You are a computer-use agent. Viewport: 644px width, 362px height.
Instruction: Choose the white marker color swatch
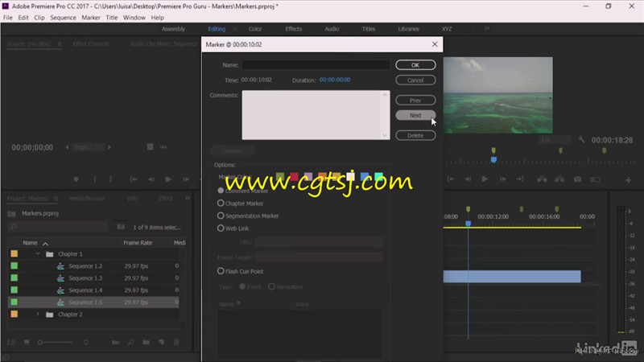(x=350, y=176)
